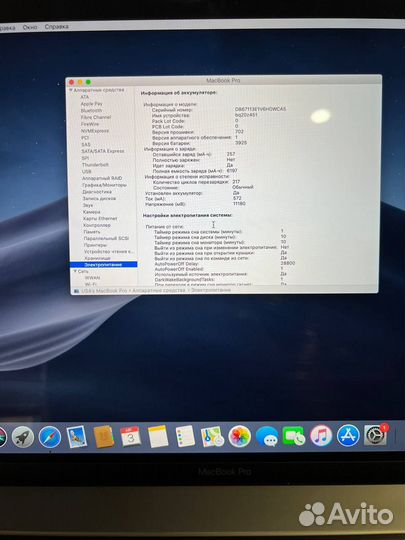Select Диагностика in the sidebar

click(x=97, y=191)
